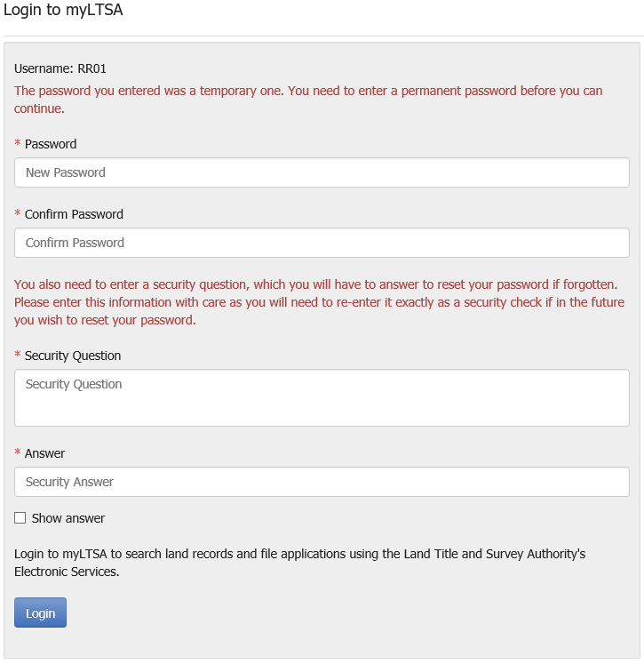Click the red asterisk beside Password label
The height and width of the screenshot is (664, 644).
tap(18, 143)
